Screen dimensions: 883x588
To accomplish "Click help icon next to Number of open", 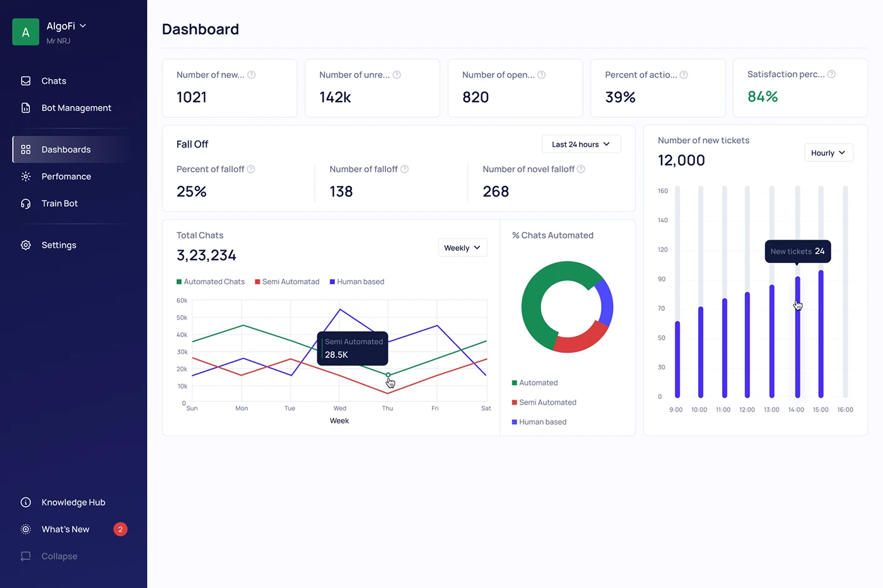I will [x=541, y=75].
